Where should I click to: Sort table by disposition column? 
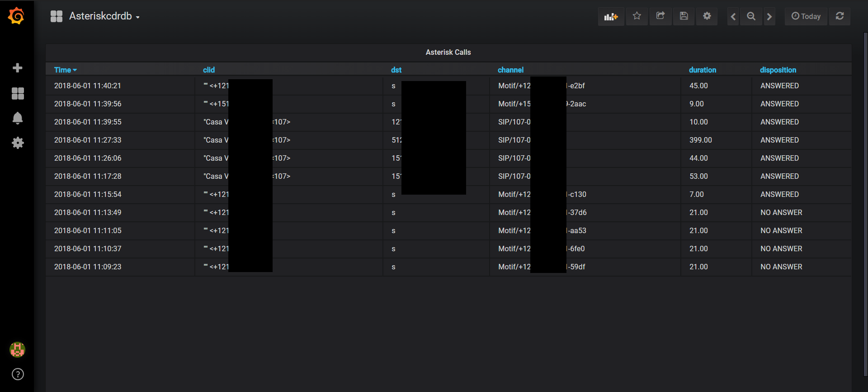[x=778, y=70]
